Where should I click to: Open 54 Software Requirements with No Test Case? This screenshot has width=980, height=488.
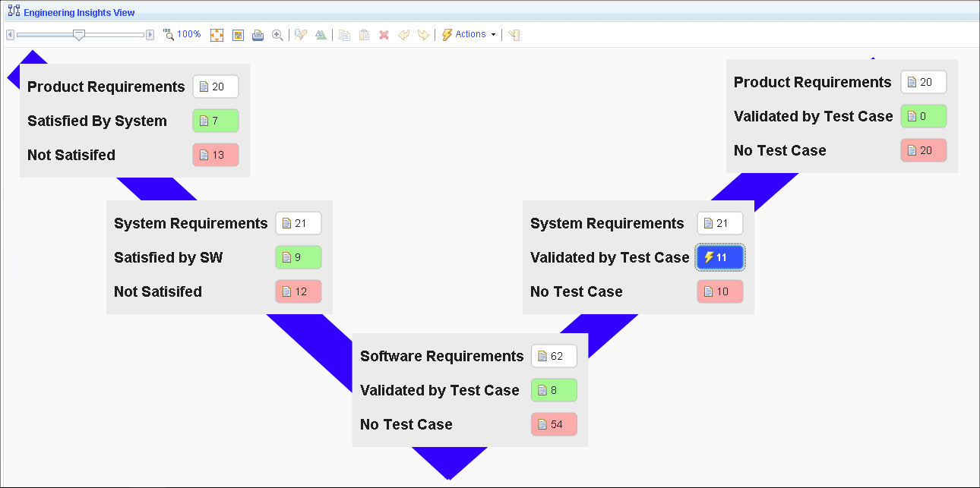554,424
